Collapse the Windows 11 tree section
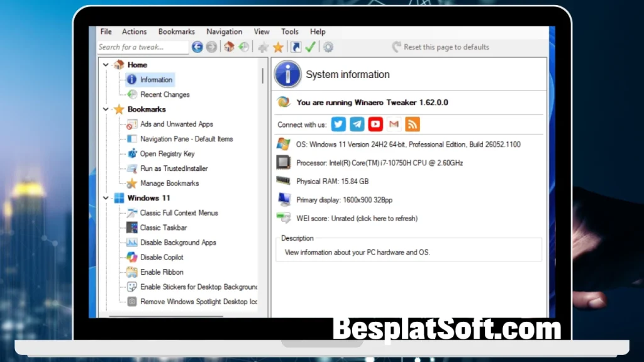This screenshot has height=362, width=644. tap(106, 198)
